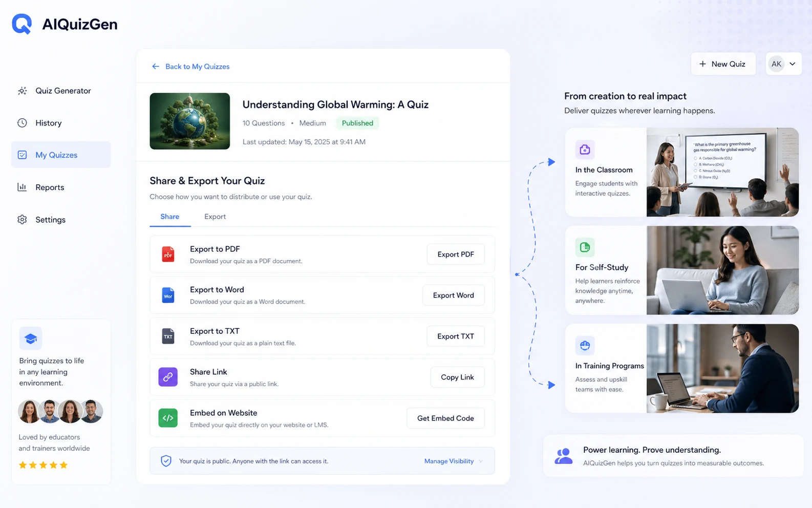812x508 pixels.
Task: Click the green Embed code icon
Action: pos(168,418)
